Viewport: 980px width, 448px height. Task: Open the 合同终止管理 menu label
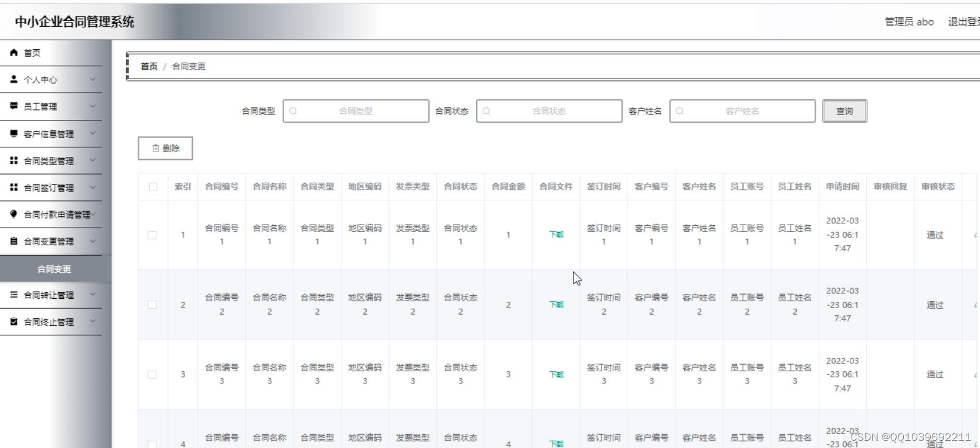click(49, 322)
